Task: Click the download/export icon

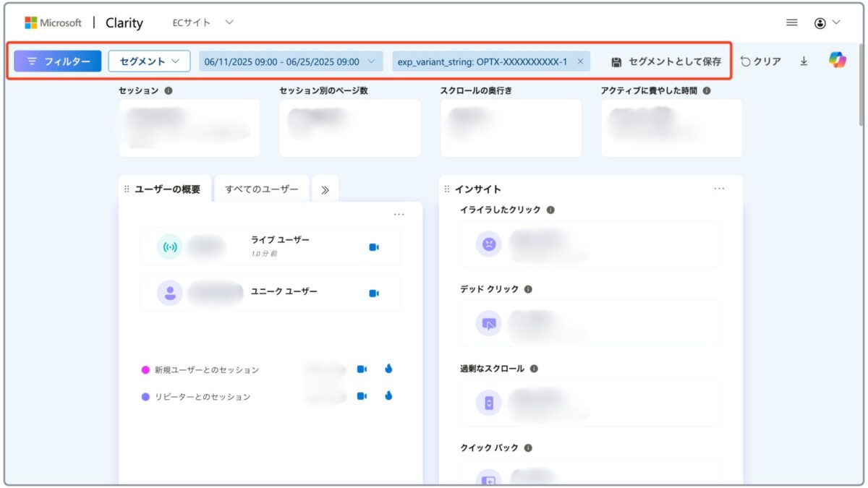Action: point(803,61)
